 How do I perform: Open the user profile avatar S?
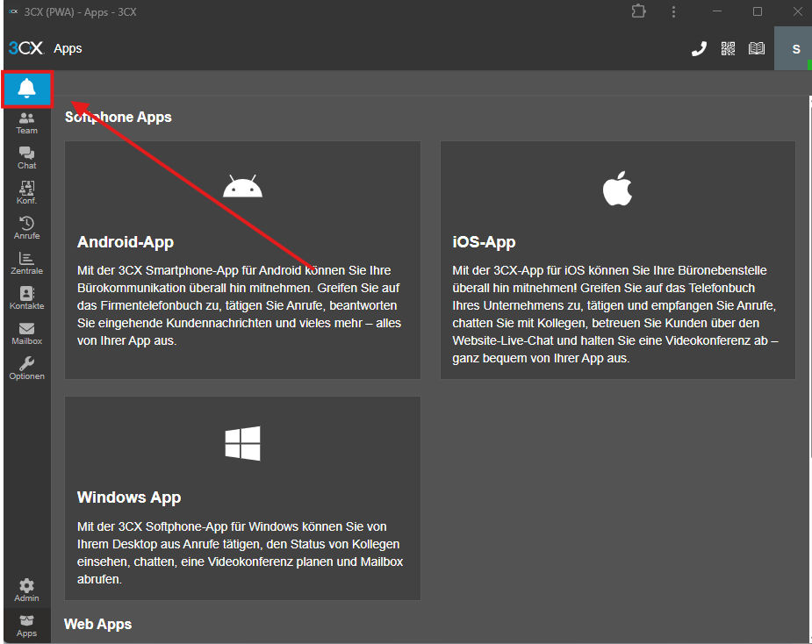pyautogui.click(x=795, y=49)
